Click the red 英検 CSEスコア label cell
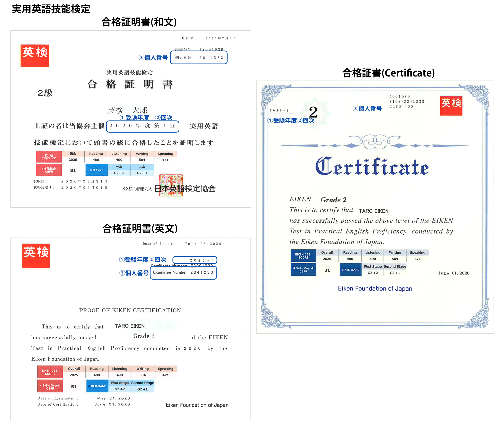The width and height of the screenshot is (504, 425). click(49, 157)
